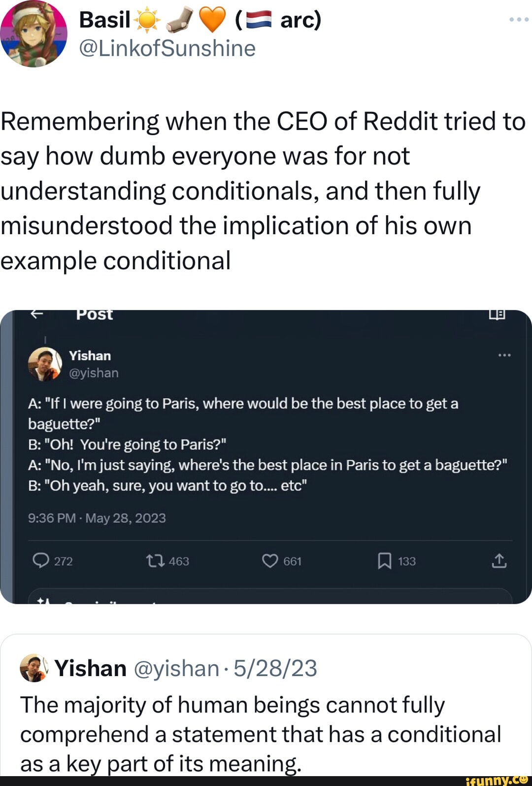Bookmark the post with 133 bookmarks
This screenshot has width=532, height=786.
(x=384, y=561)
